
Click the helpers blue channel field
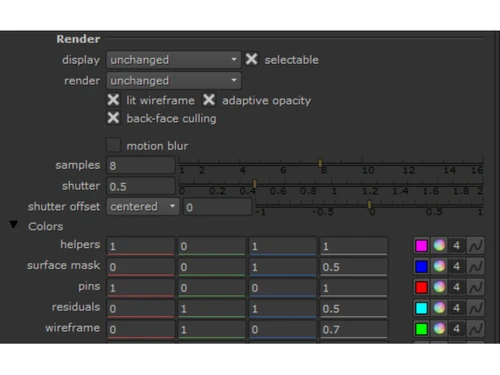(x=283, y=246)
